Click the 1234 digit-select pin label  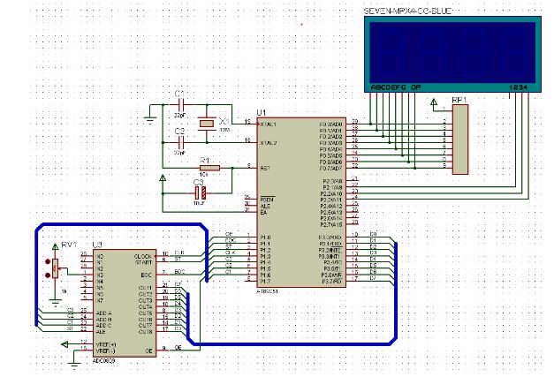518,87
